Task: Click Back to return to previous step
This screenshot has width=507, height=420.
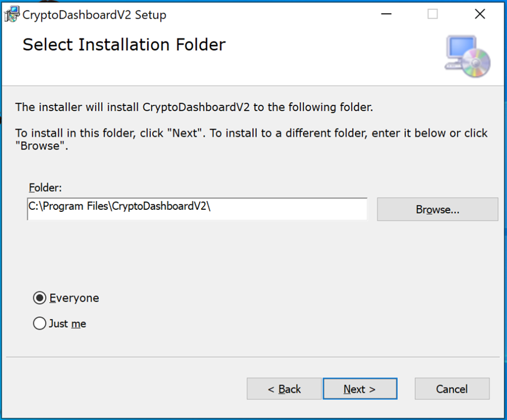Action: coord(284,389)
